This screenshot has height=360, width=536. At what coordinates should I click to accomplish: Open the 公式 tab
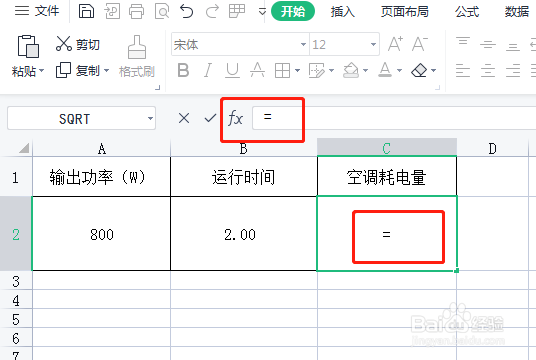point(467,12)
